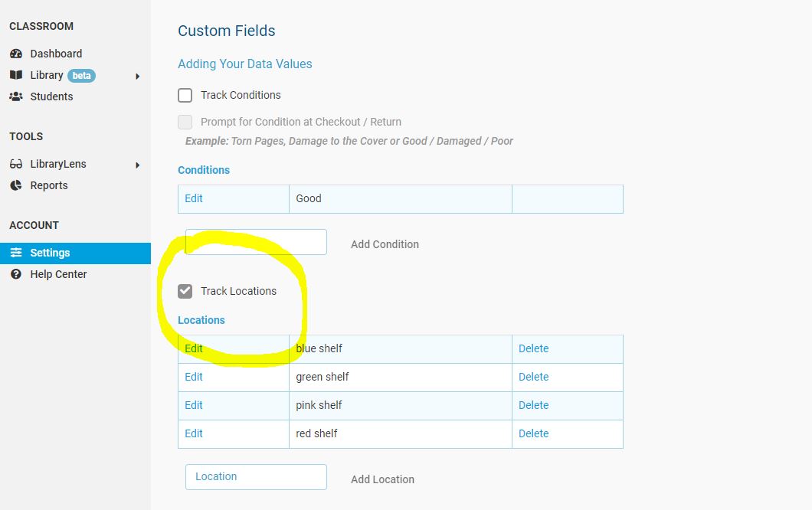Edit the Good condition entry

click(x=193, y=198)
